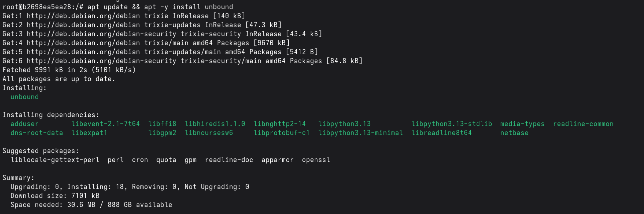Select the libevent-2.1-7t64 dependency
This screenshot has width=644, height=214.
tap(105, 124)
